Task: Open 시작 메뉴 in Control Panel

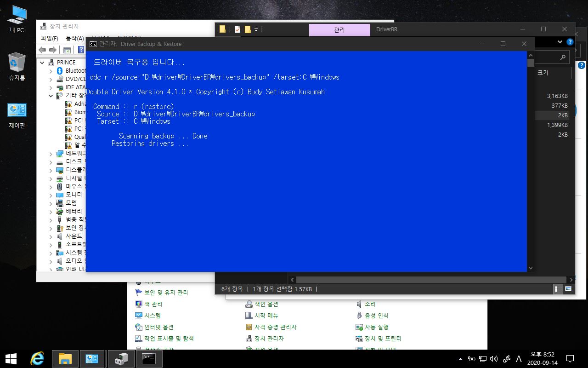Action: click(262, 316)
